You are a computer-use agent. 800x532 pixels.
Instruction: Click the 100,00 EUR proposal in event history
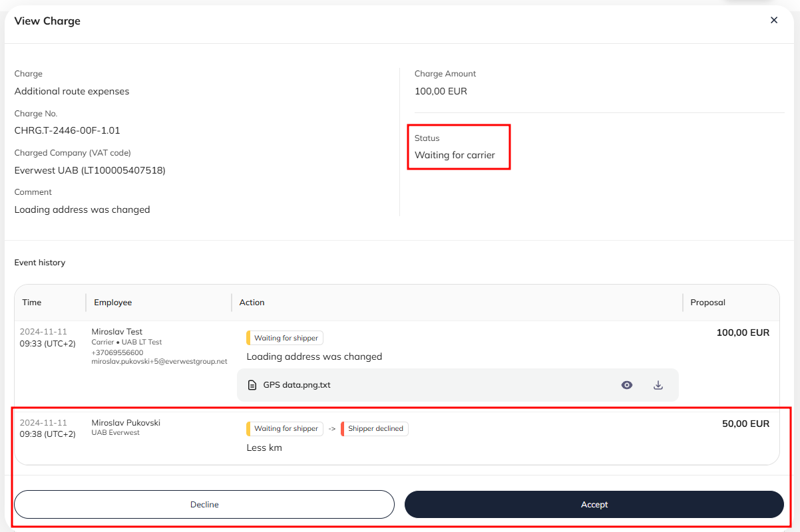coord(743,332)
